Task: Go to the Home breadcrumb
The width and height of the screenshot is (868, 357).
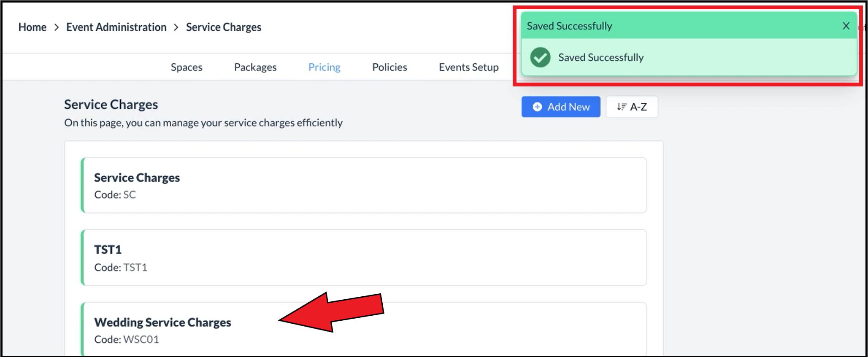Action: (32, 27)
